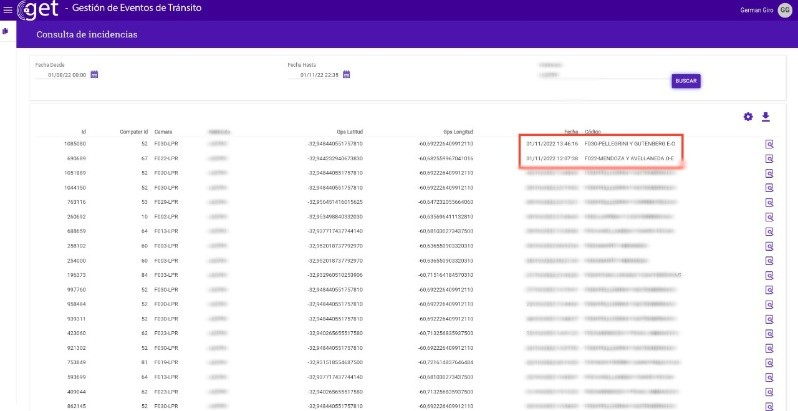Open the detail icon for incident 423060
798x411 pixels.
pyautogui.click(x=770, y=332)
